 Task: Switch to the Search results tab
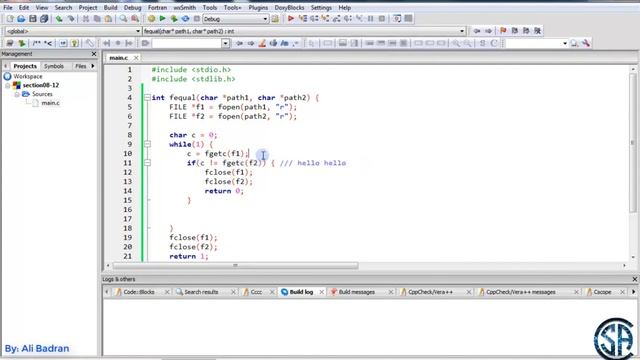click(201, 292)
